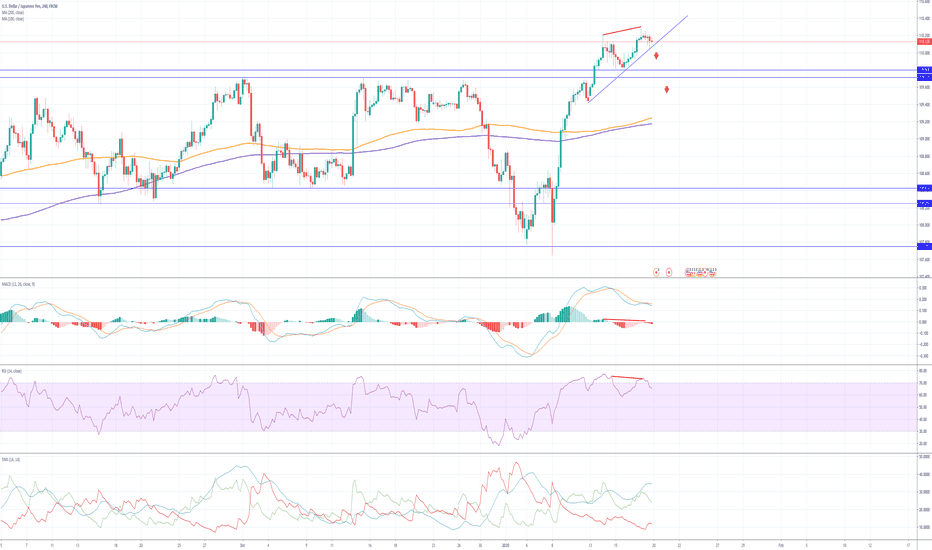Click the cluster of overlapping event icons
The height and width of the screenshot is (550, 932).
pos(700,270)
